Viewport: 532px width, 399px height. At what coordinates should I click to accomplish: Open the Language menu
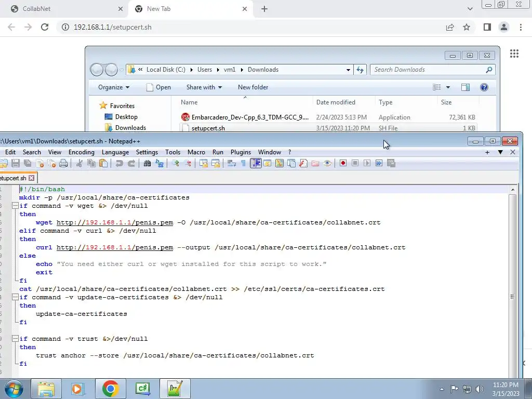[x=115, y=152]
